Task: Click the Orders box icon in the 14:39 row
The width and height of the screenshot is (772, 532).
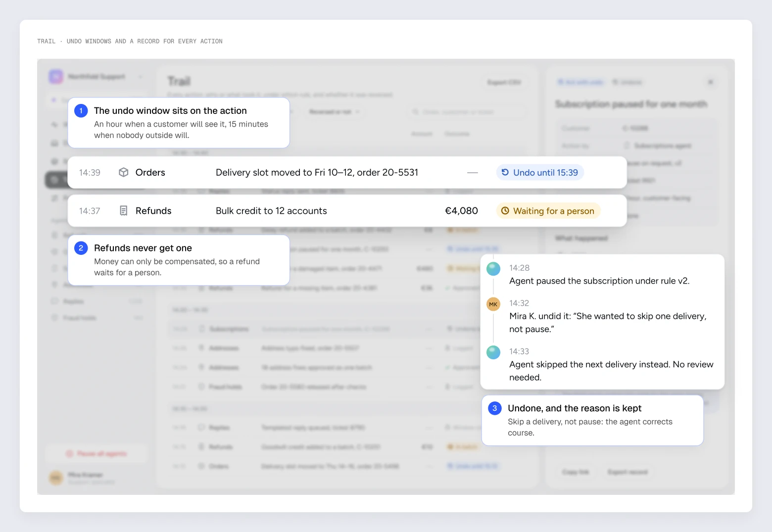Action: 124,172
